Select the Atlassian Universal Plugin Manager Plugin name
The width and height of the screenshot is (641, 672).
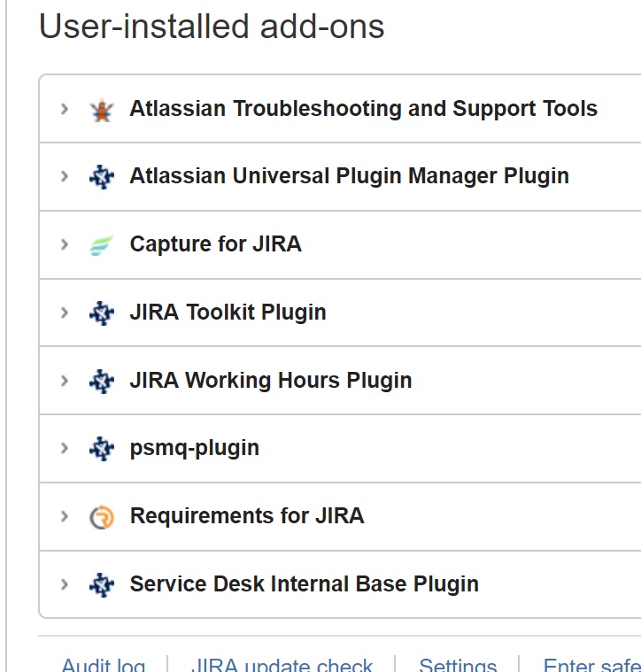(349, 176)
